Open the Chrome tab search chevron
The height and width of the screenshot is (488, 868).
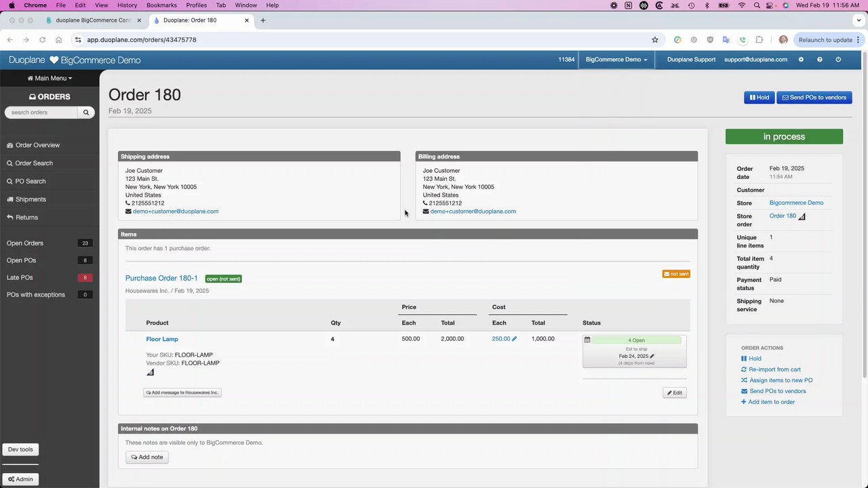(x=859, y=20)
